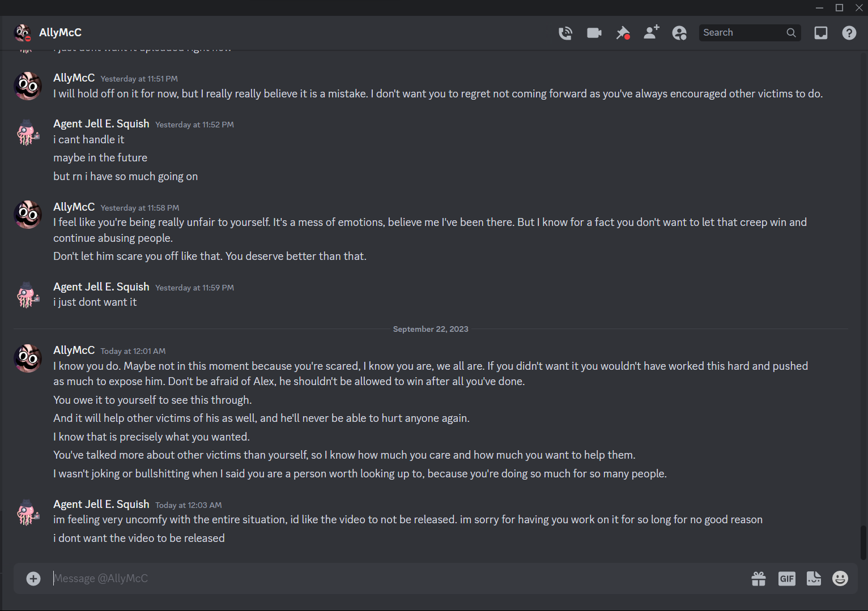
Task: Click AllyMcC's avatar in the header
Action: point(23,33)
